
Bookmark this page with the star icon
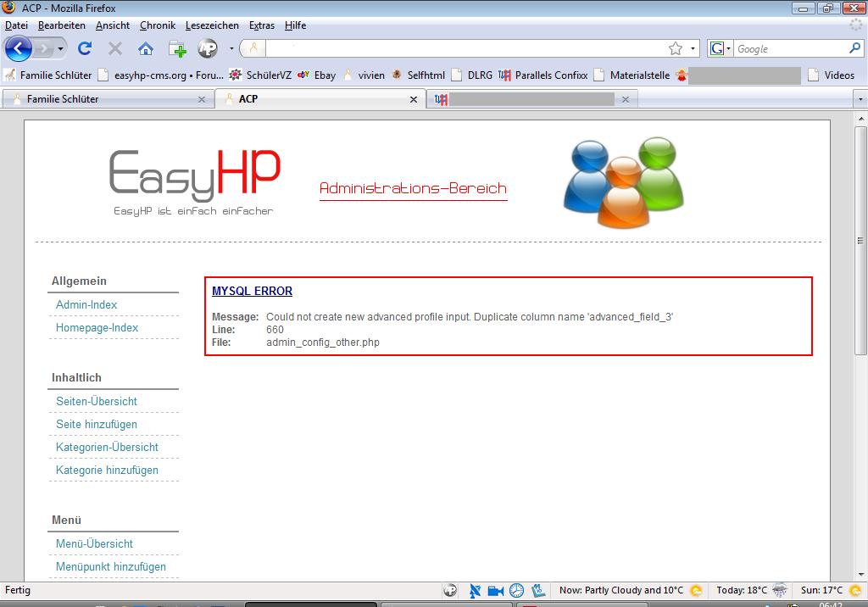pyautogui.click(x=676, y=48)
